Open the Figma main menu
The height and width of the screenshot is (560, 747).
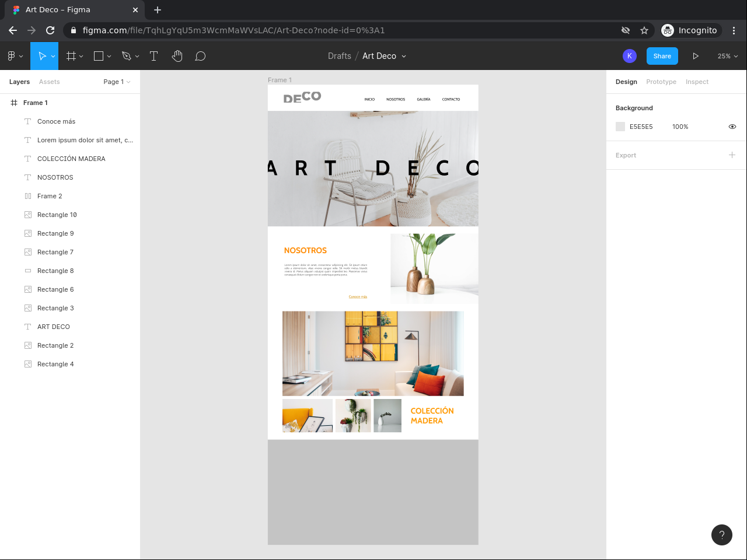tap(11, 56)
